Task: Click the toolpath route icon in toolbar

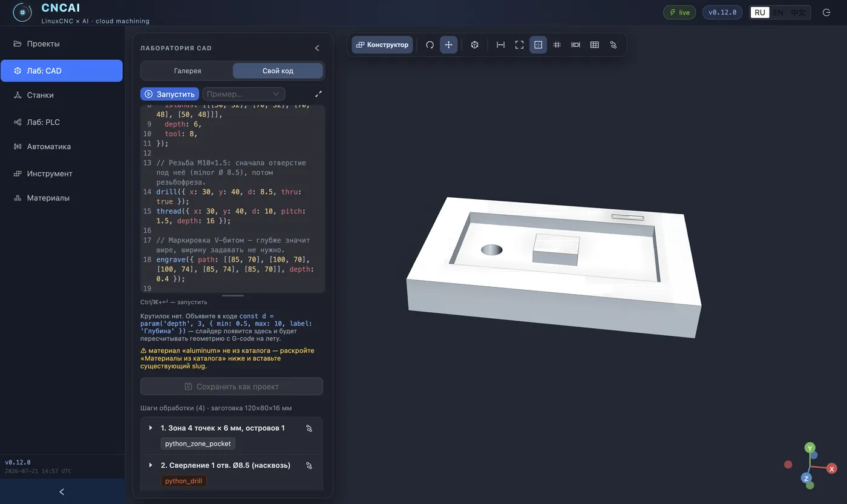Action: click(613, 45)
